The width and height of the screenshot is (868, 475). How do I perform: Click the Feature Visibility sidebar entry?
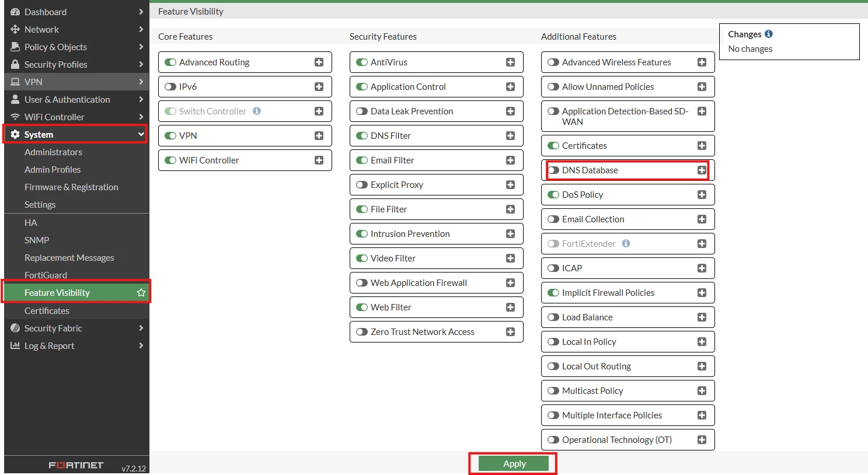(76, 292)
